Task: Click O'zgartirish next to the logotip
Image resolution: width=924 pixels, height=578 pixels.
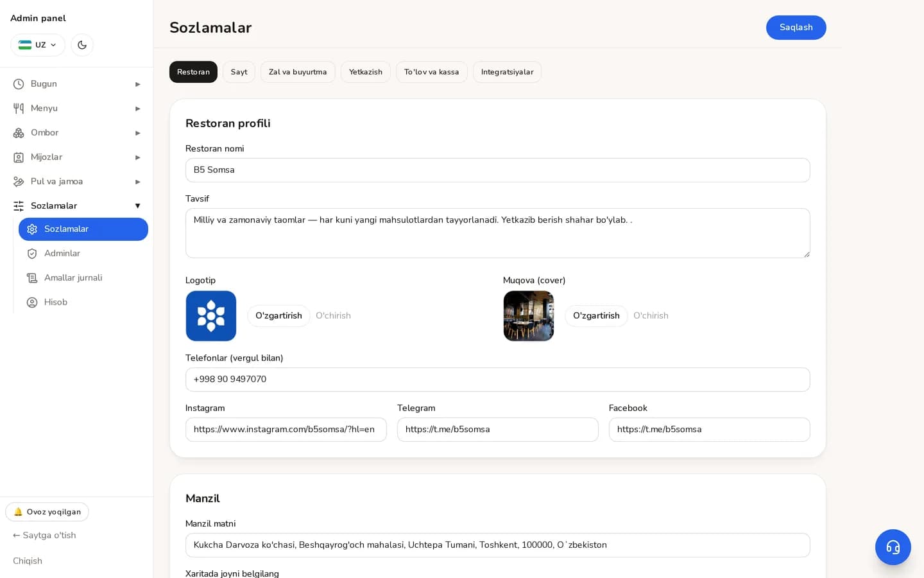Action: tap(278, 316)
